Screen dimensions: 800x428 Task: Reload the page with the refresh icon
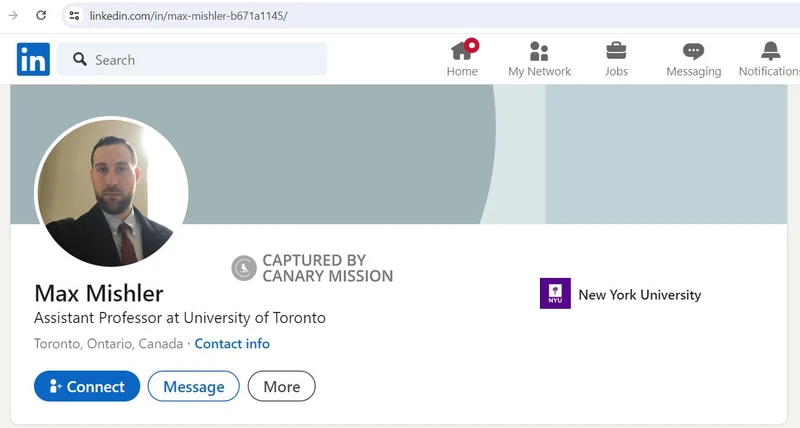(x=41, y=15)
